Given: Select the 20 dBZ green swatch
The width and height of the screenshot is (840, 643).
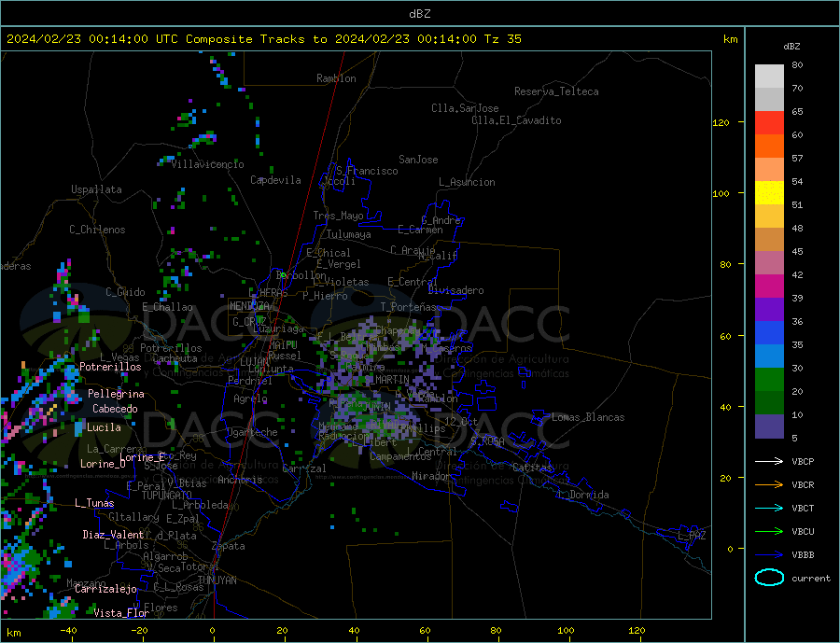Looking at the screenshot, I should [769, 380].
